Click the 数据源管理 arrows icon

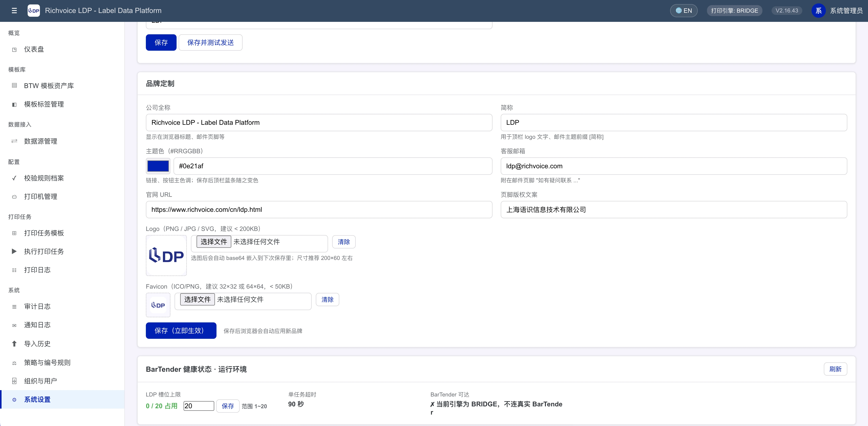pos(14,141)
